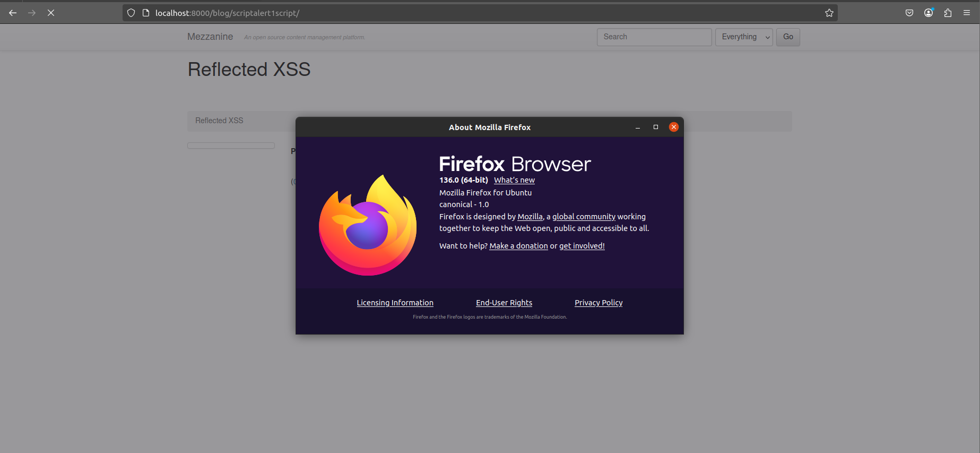Open the tracking protection shield icon

pyautogui.click(x=131, y=13)
